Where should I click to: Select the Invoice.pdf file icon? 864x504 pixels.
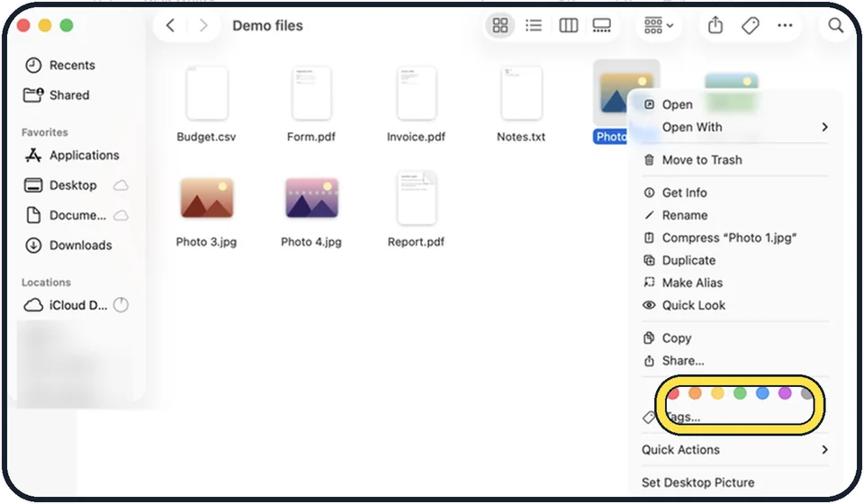point(416,93)
